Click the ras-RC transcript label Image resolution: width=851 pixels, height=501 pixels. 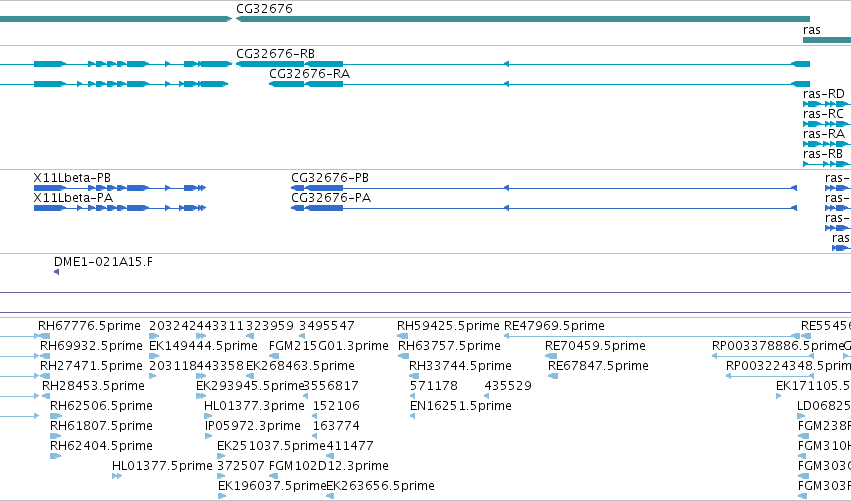[823, 114]
